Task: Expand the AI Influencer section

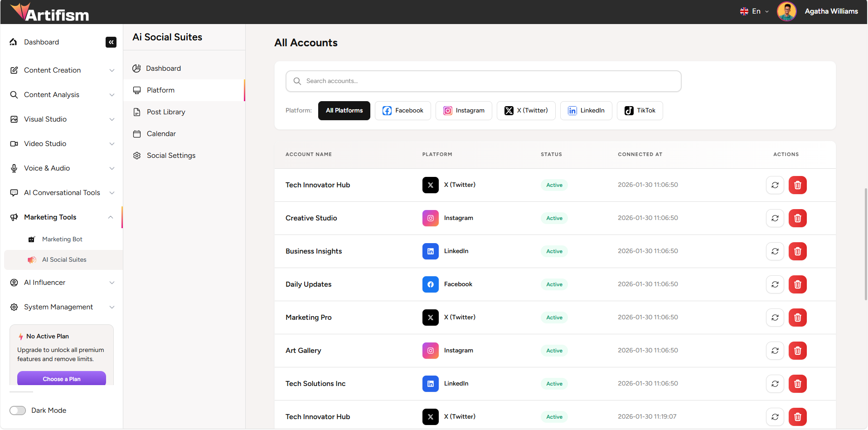Action: pos(112,282)
